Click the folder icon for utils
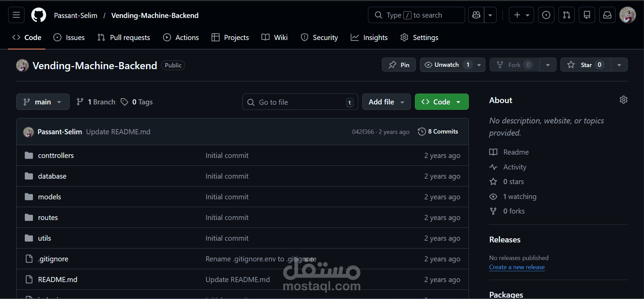Viewport: 644px width, 299px height. [29, 238]
